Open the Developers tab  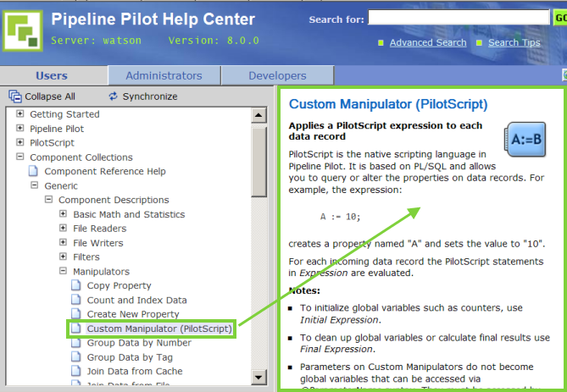[277, 75]
